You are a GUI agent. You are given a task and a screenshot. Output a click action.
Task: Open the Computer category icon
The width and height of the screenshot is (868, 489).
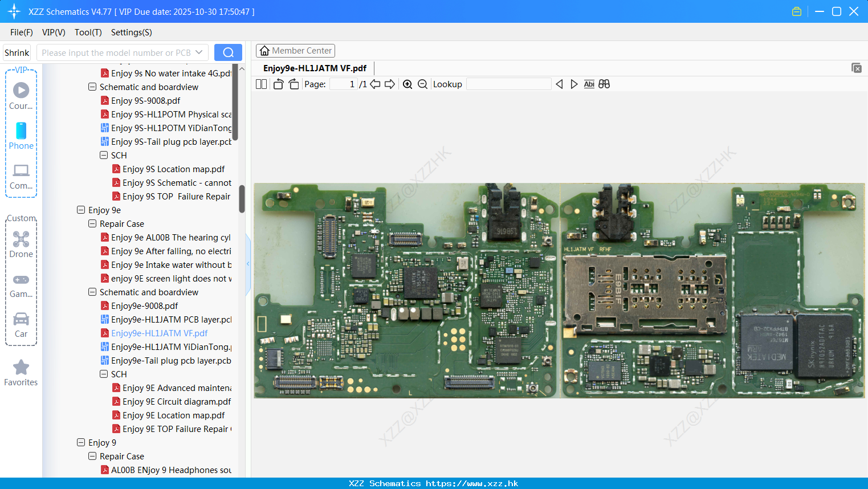pyautogui.click(x=21, y=170)
